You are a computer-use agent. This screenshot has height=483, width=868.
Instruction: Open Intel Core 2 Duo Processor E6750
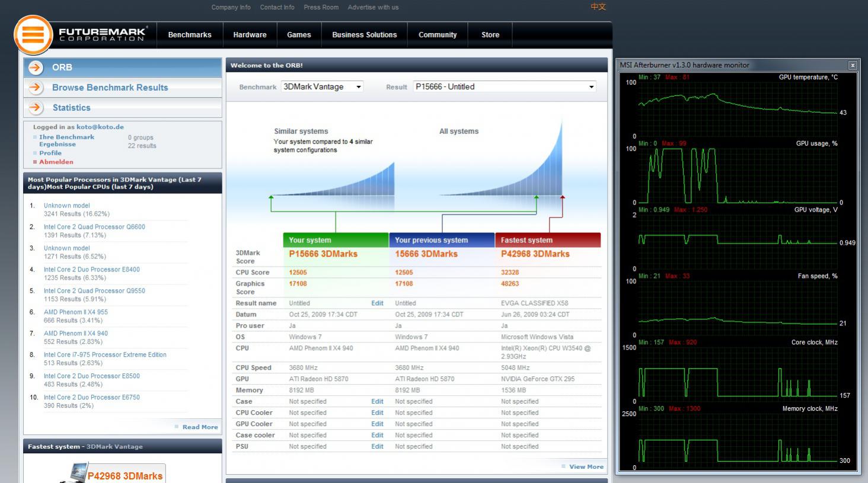click(92, 398)
